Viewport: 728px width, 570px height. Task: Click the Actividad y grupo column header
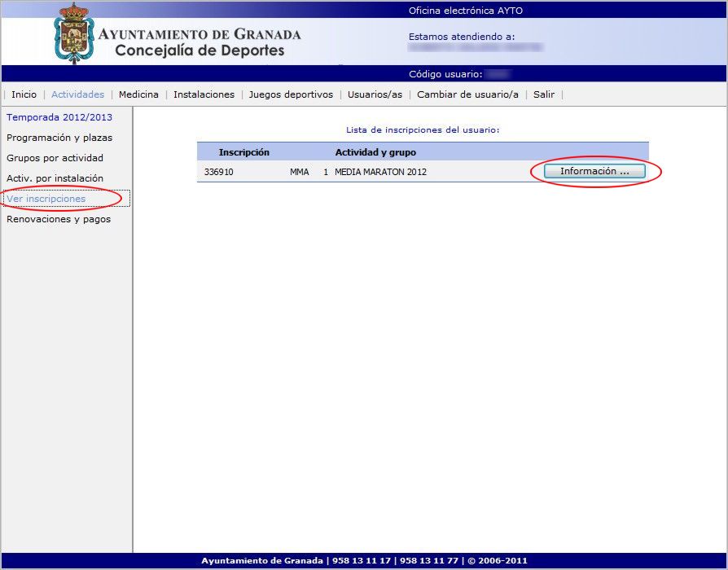(375, 152)
